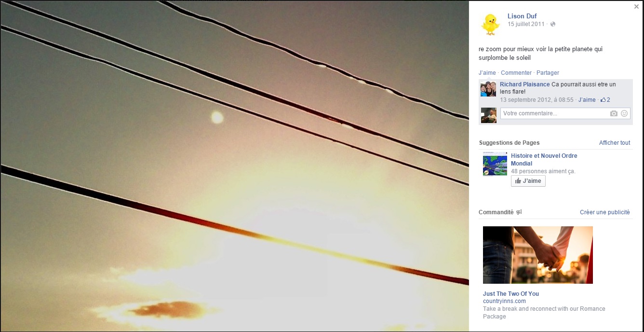644x332 pixels.
Task: Click Créer une publicité link
Action: (605, 212)
